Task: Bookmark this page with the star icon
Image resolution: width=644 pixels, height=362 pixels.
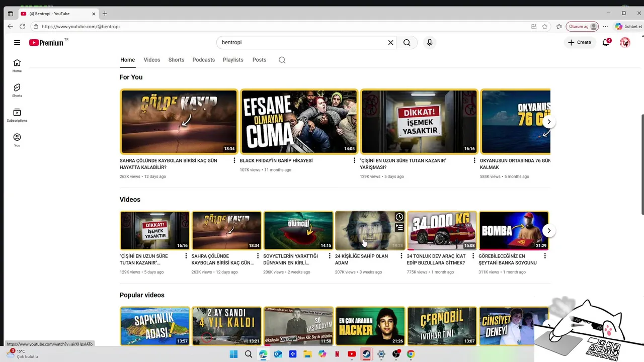Action: pyautogui.click(x=545, y=27)
